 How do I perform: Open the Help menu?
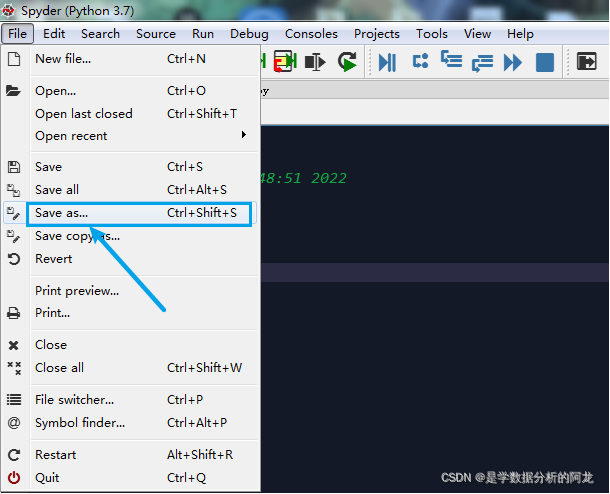coord(520,34)
